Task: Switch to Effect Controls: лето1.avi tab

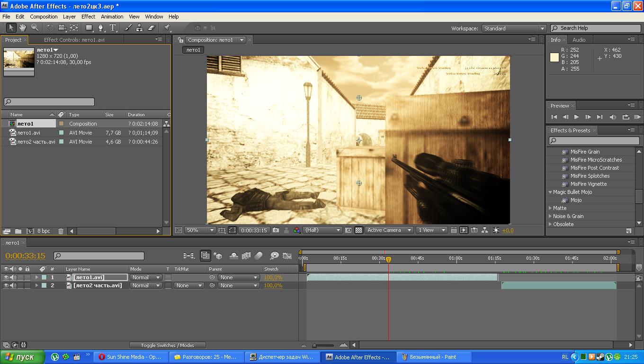Action: 74,40
